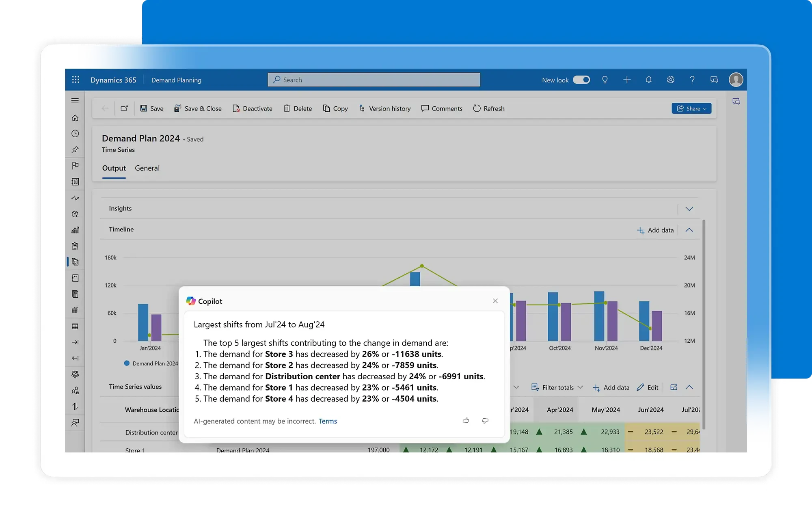Select the Output tab

pos(114,168)
